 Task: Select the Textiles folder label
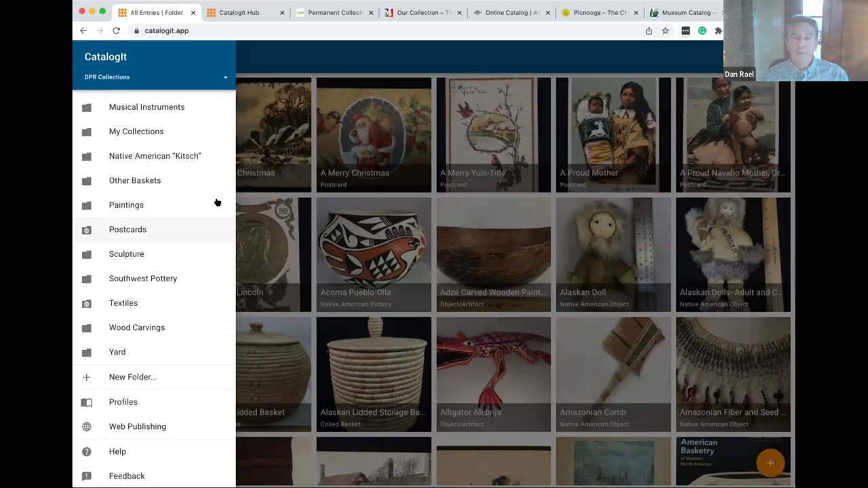123,303
